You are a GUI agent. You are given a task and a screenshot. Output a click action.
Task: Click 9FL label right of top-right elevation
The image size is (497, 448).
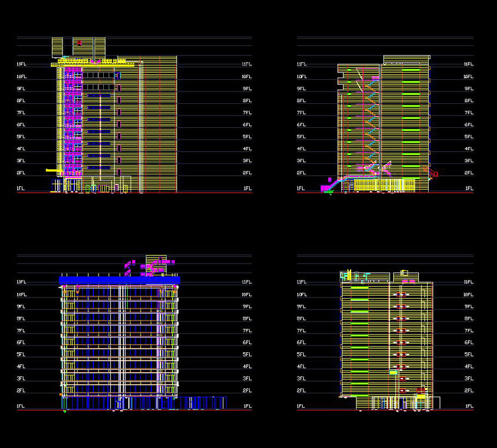click(x=469, y=89)
